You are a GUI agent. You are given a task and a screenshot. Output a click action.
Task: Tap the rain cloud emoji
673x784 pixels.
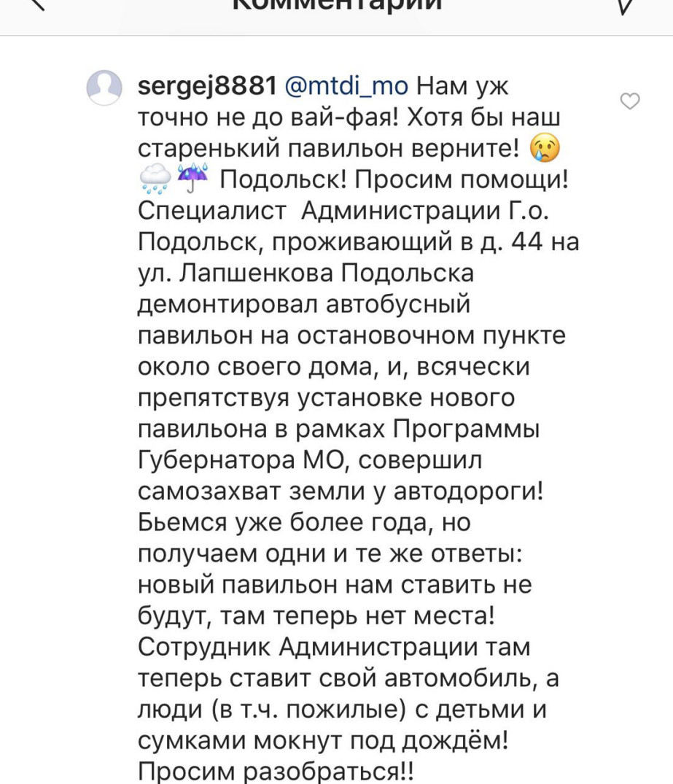[x=155, y=179]
